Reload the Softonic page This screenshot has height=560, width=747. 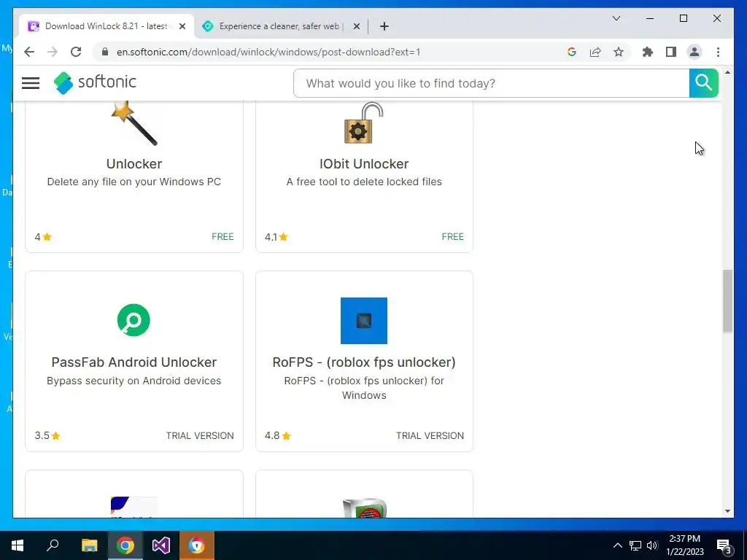[x=76, y=52]
